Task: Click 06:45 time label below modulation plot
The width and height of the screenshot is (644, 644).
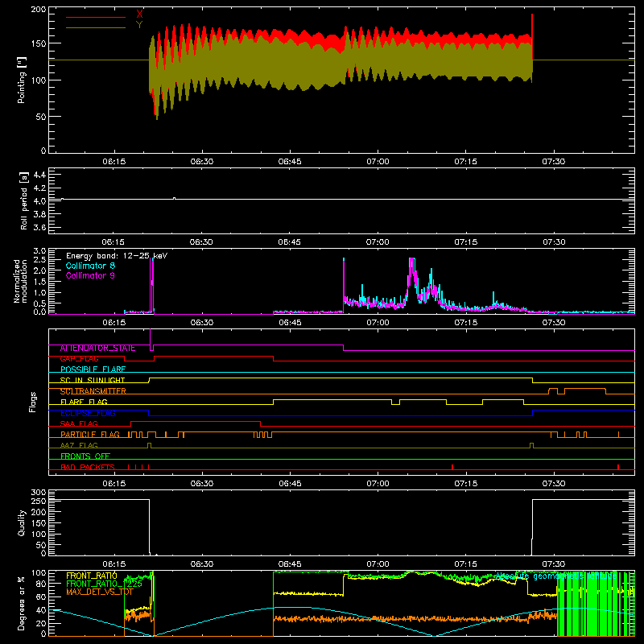Action: click(290, 323)
